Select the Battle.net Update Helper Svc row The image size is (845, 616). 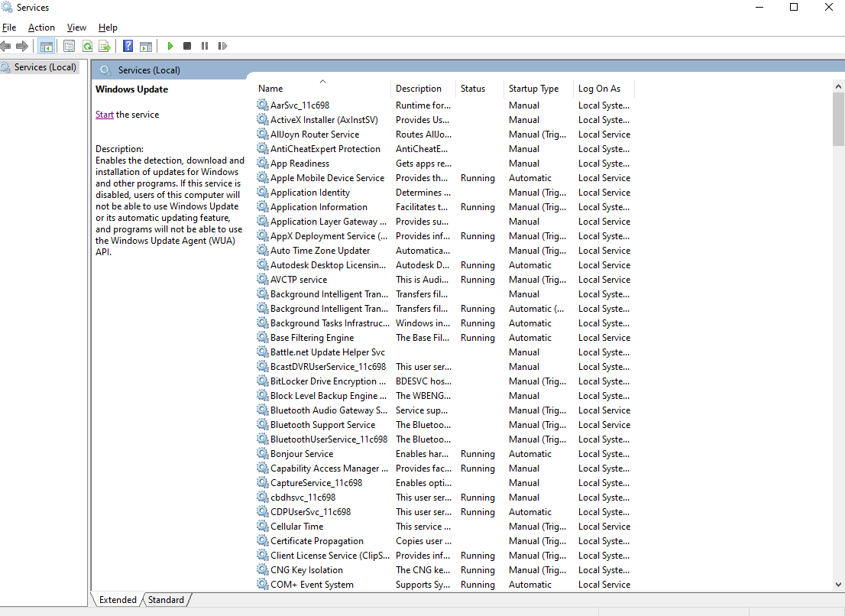tap(443, 352)
